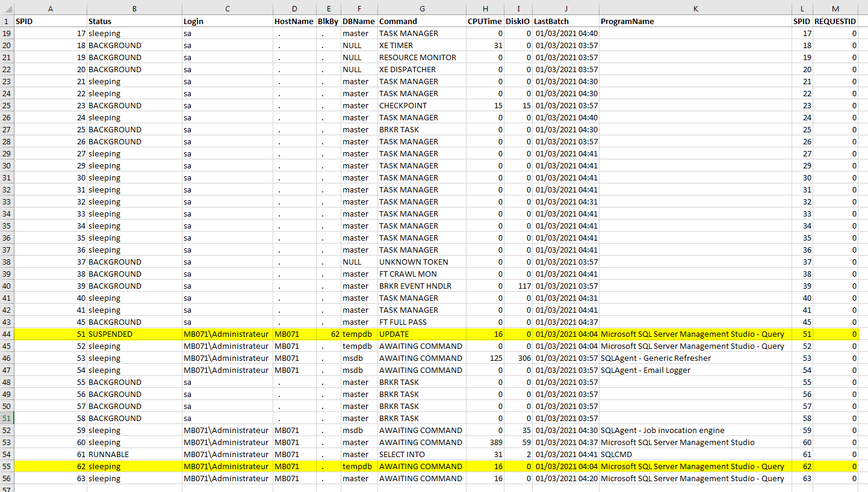Click the 'SPID' header in column A
Viewport: 868px width, 492px height.
(51, 21)
